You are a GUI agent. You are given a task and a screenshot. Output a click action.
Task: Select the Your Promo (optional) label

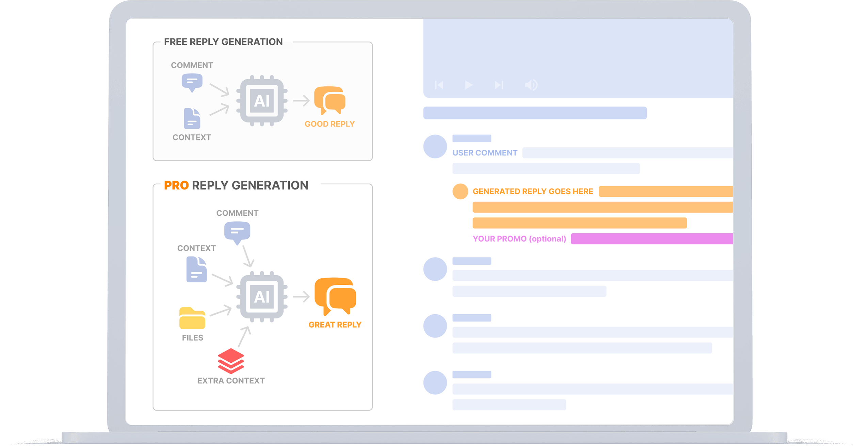click(x=519, y=239)
